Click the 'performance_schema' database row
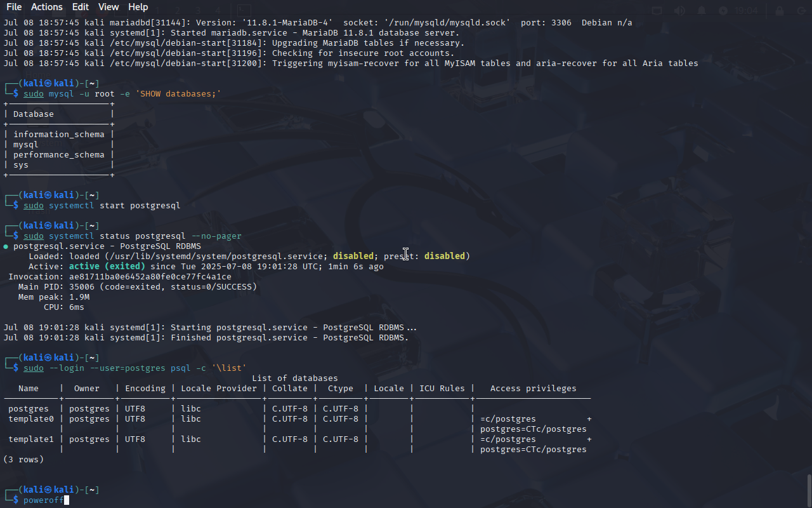Screen dimensions: 812x508 (59, 155)
